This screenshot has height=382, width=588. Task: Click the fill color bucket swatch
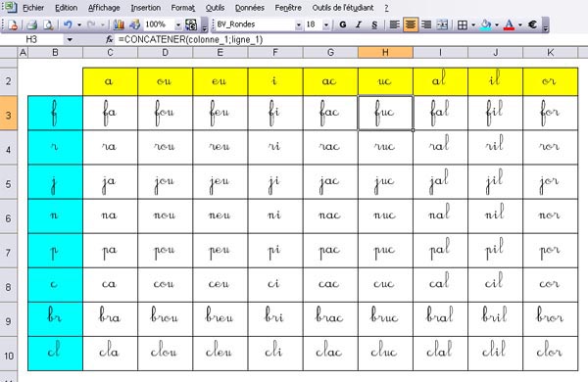click(486, 25)
